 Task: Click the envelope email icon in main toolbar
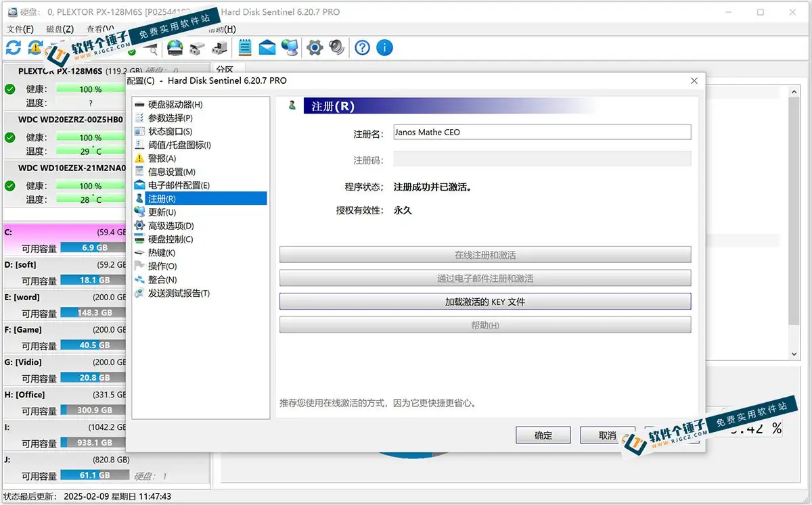pyautogui.click(x=267, y=47)
